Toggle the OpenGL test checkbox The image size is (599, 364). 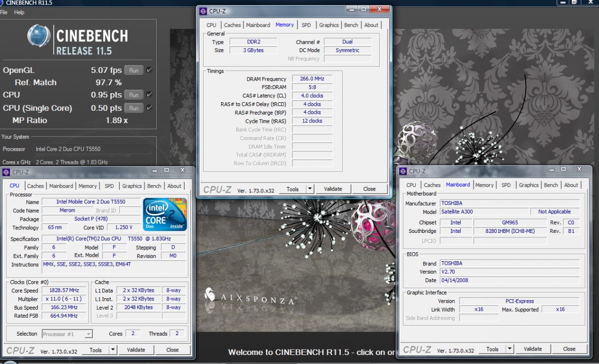coord(149,70)
